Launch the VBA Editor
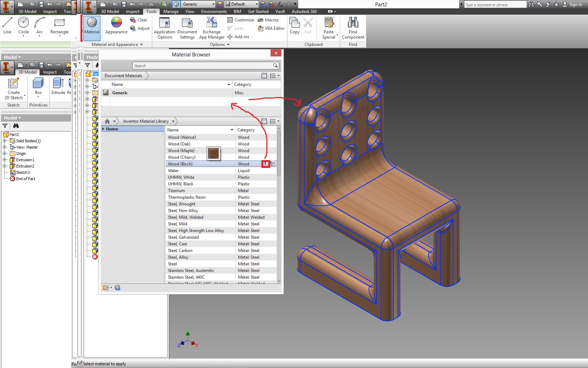This screenshot has width=588, height=368. 271,28
